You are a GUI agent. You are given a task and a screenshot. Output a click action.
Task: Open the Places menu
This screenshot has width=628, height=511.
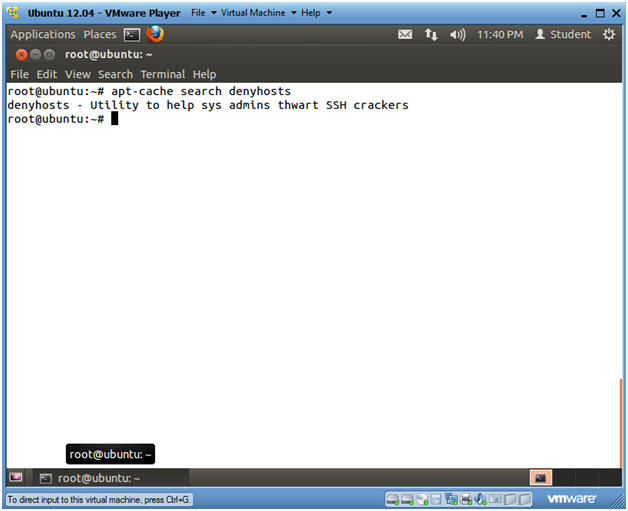coord(100,34)
